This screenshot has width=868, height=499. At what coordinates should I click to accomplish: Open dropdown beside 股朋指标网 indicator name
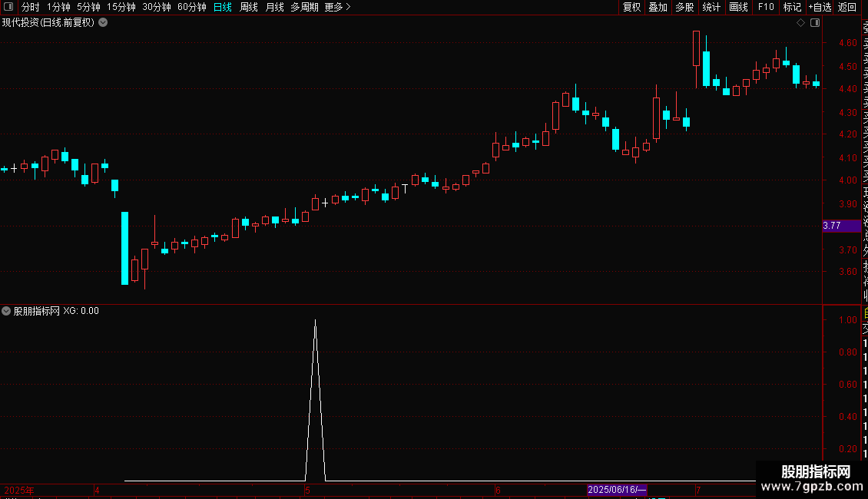[x=6, y=311]
